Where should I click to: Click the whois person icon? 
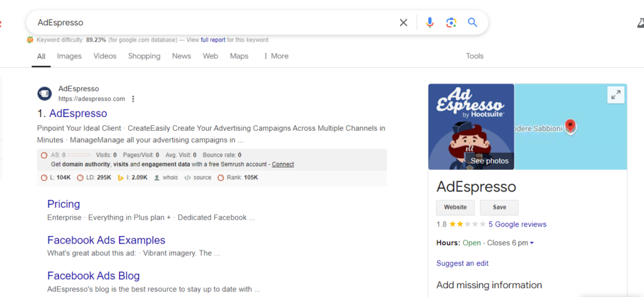point(157,178)
